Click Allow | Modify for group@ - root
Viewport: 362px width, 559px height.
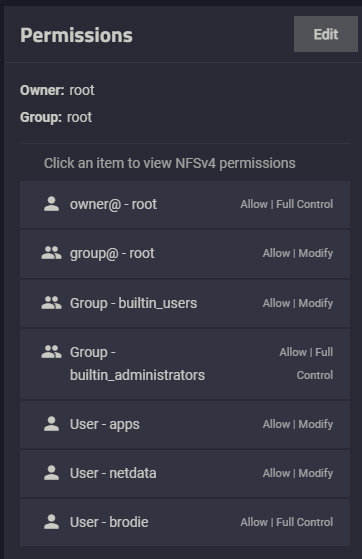tap(298, 253)
